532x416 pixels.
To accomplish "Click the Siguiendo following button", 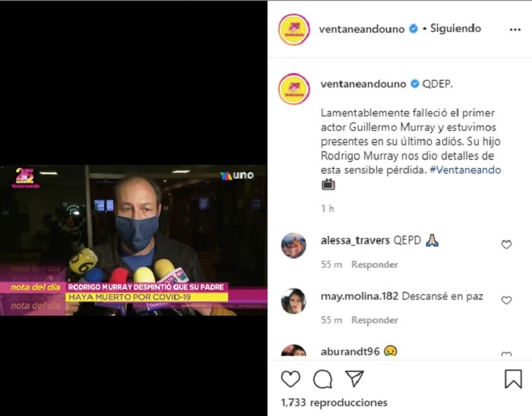I will pos(455,29).
